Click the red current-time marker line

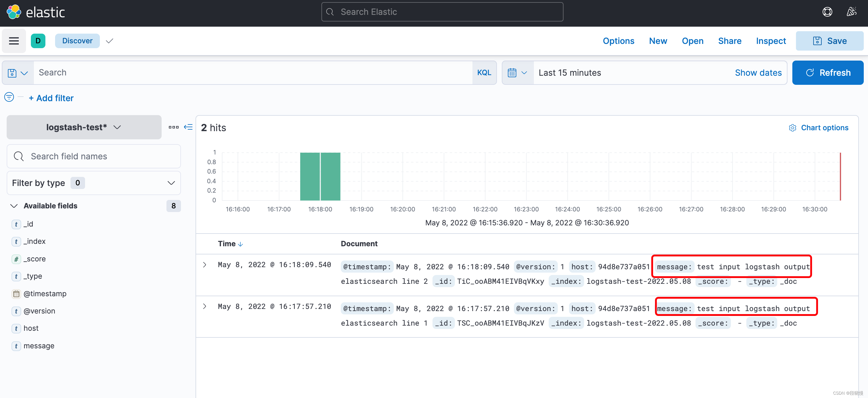(840, 176)
